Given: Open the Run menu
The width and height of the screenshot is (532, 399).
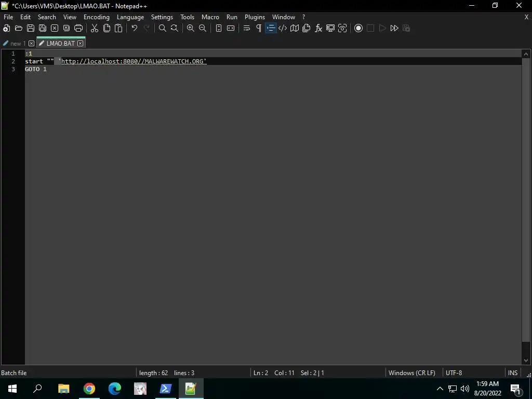Looking at the screenshot, I should click(x=232, y=17).
